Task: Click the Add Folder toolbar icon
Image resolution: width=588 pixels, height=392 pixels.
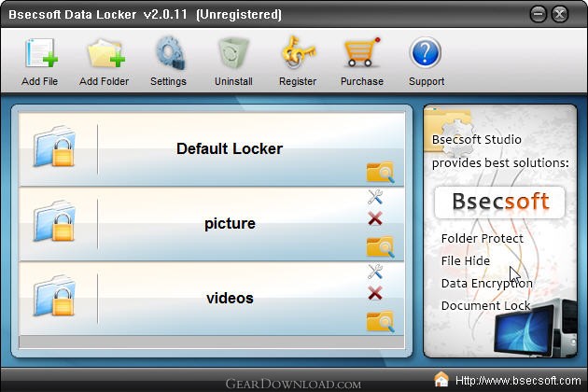Action: [x=105, y=53]
